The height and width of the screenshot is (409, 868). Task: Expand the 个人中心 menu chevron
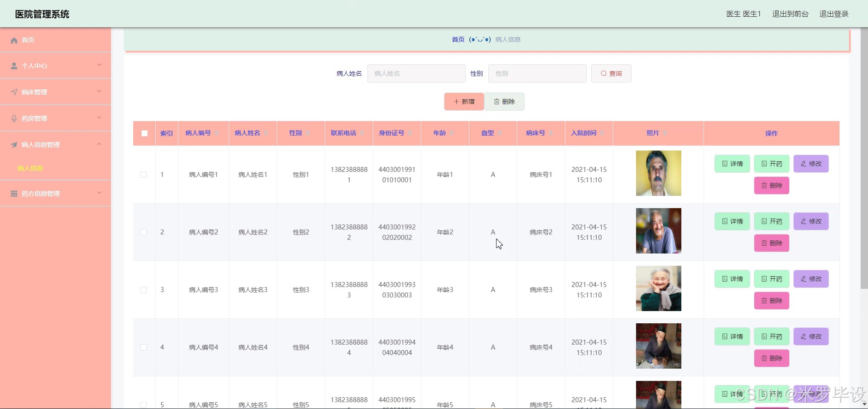(x=99, y=65)
